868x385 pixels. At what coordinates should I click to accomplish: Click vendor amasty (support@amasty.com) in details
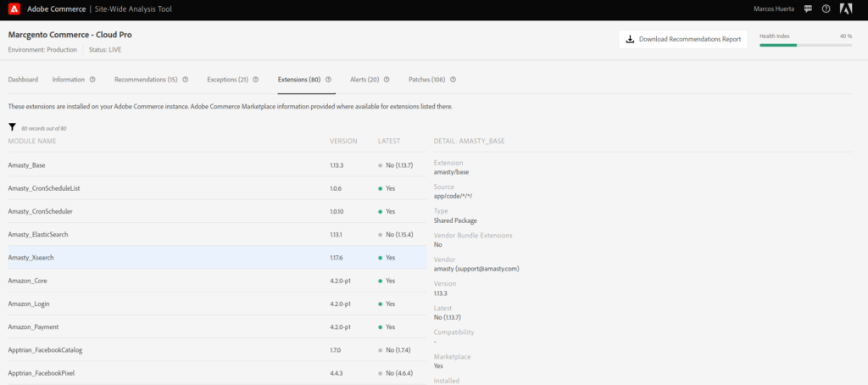coord(476,269)
